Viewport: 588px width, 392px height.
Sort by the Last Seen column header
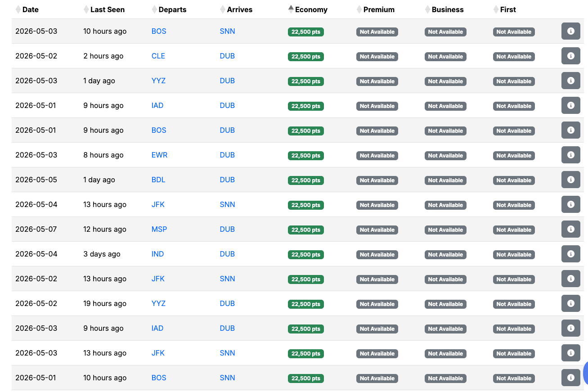coord(107,9)
